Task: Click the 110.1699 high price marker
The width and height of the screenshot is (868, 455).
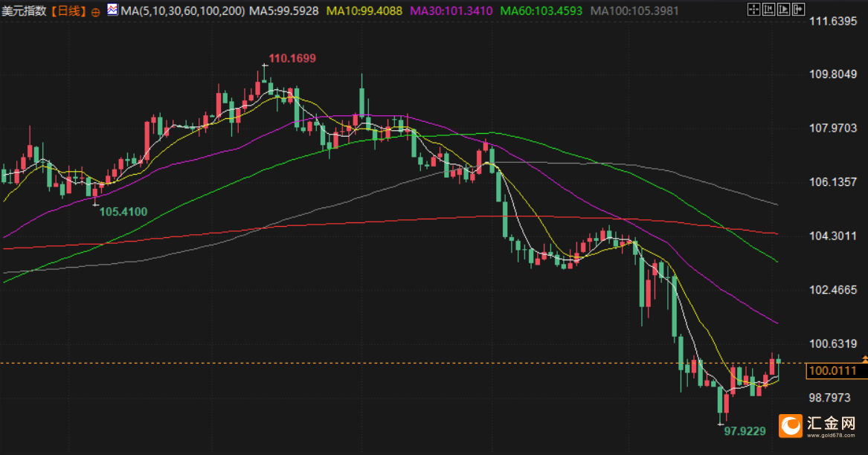Action: coord(292,58)
